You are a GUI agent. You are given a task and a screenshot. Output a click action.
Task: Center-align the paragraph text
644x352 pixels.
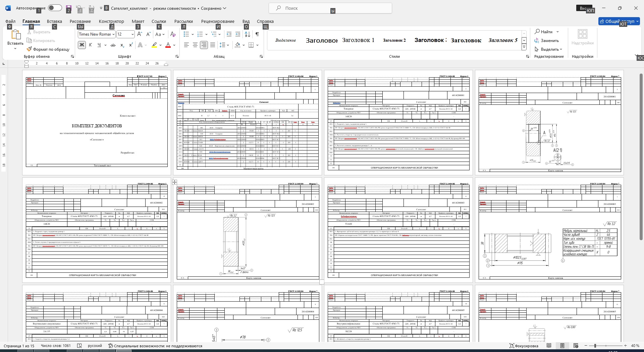pyautogui.click(x=195, y=45)
